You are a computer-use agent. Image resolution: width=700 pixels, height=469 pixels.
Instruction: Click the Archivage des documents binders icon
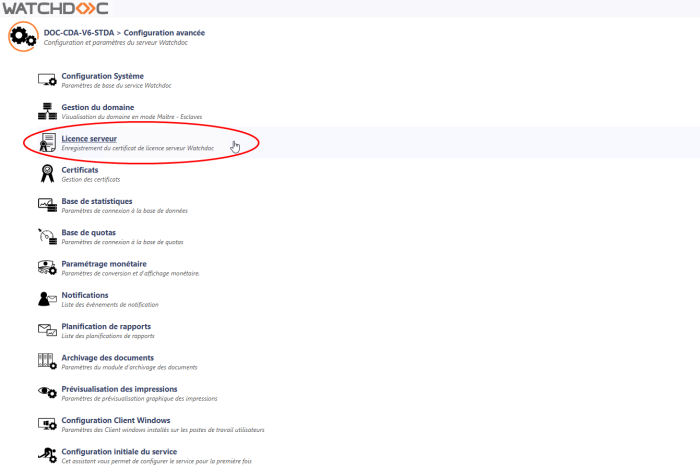click(47, 361)
